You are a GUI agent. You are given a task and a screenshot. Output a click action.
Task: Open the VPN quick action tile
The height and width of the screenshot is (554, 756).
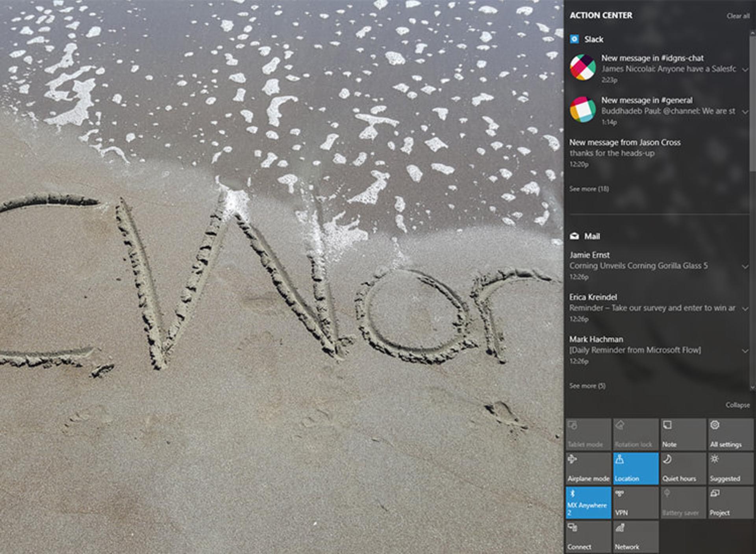636,502
